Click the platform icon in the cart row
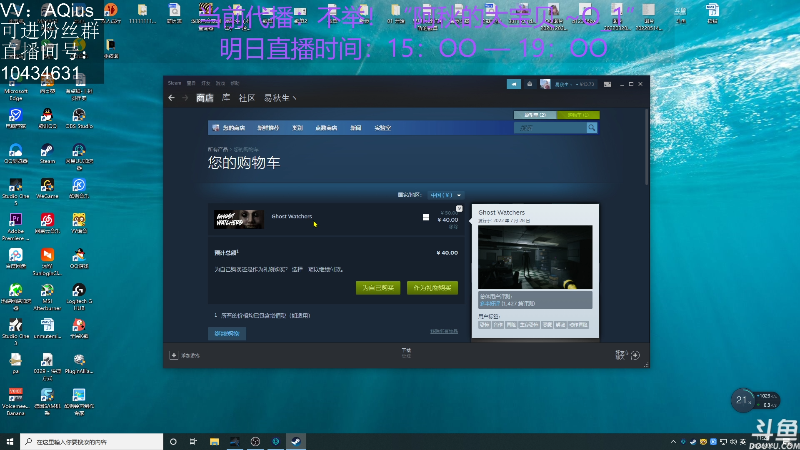The image size is (800, 450). [x=426, y=217]
